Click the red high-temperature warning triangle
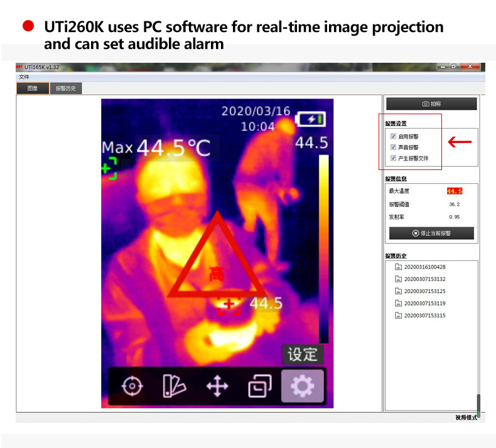 point(217,256)
